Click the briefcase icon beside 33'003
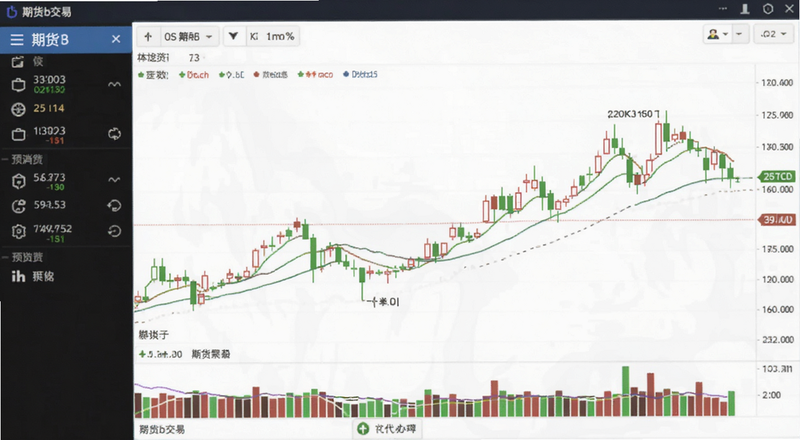800x440 pixels. pos(18,85)
